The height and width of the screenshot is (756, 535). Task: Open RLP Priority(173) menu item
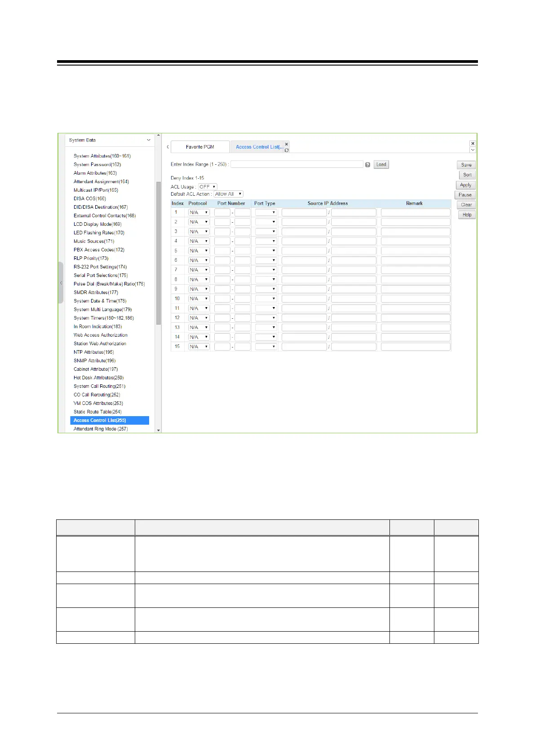point(91,258)
